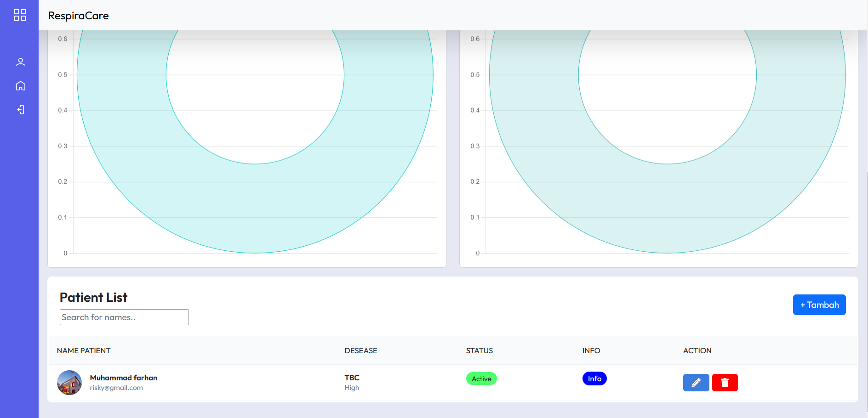Click the left doughnut chart ring

[x=255, y=209]
